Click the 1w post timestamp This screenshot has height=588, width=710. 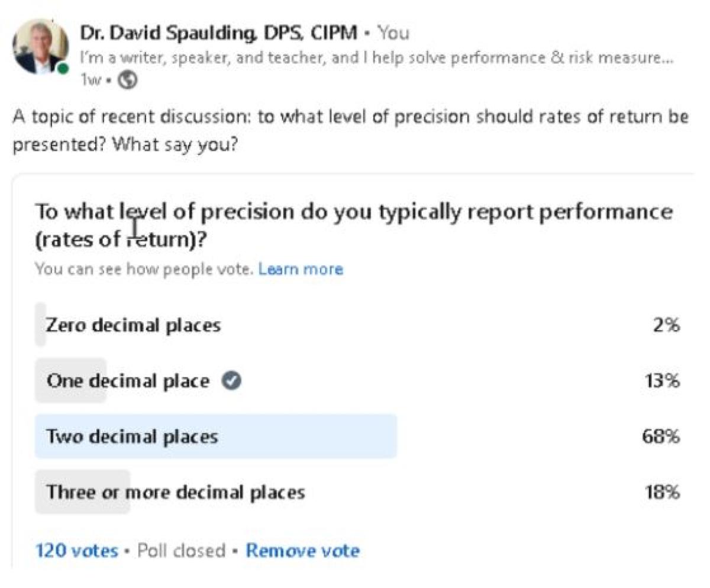[92, 81]
